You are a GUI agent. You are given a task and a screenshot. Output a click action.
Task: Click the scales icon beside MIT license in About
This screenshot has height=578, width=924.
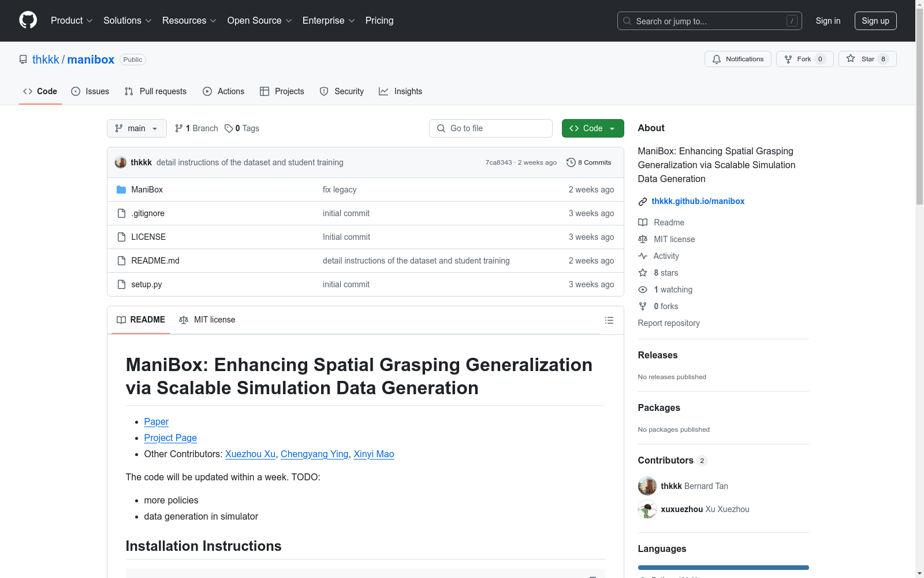point(643,239)
